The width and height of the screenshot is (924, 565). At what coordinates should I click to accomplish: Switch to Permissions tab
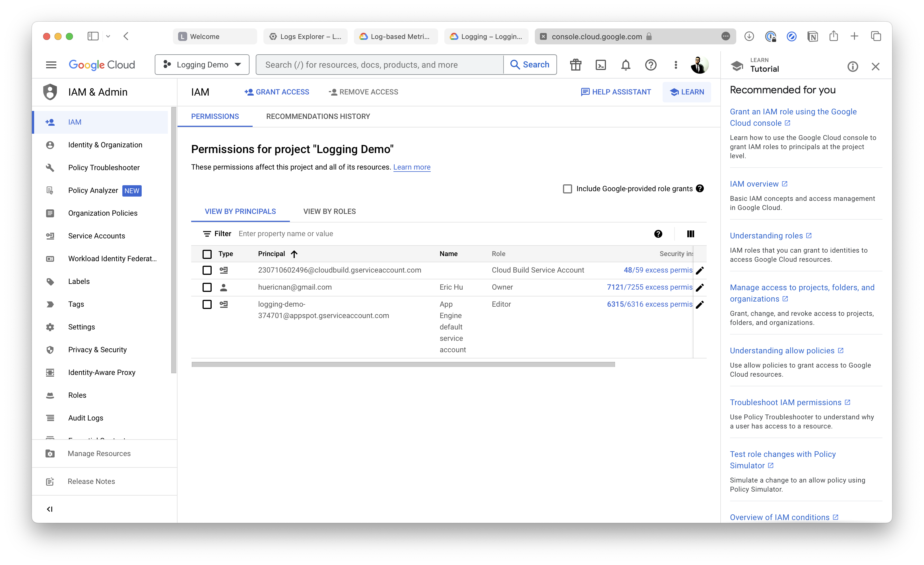215,116
